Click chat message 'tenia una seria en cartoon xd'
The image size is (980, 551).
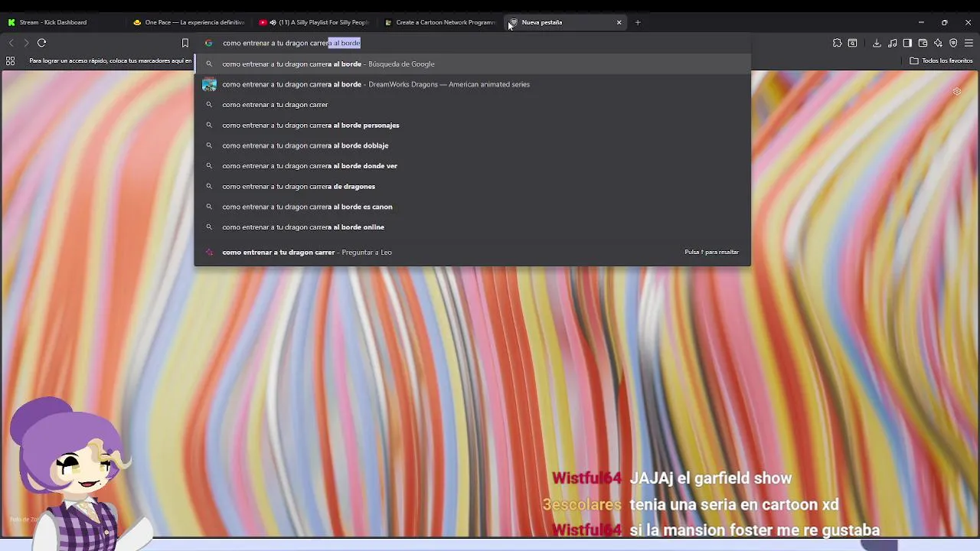click(x=734, y=504)
